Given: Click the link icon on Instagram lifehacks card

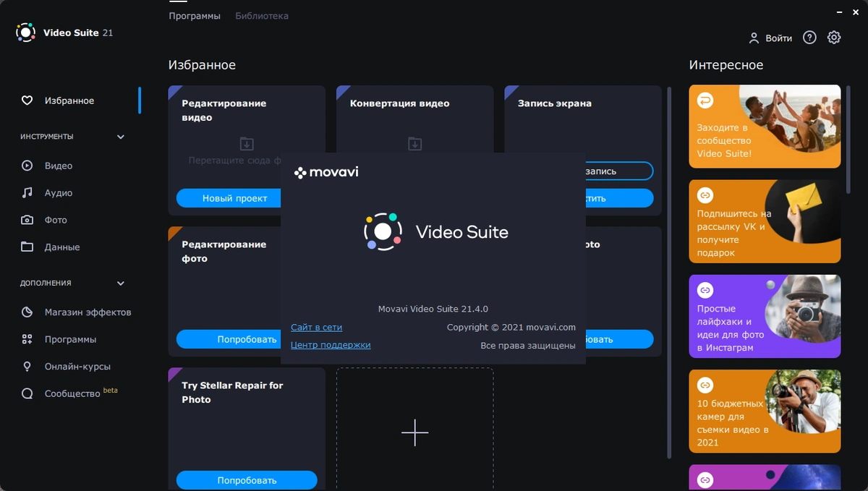Looking at the screenshot, I should point(705,290).
